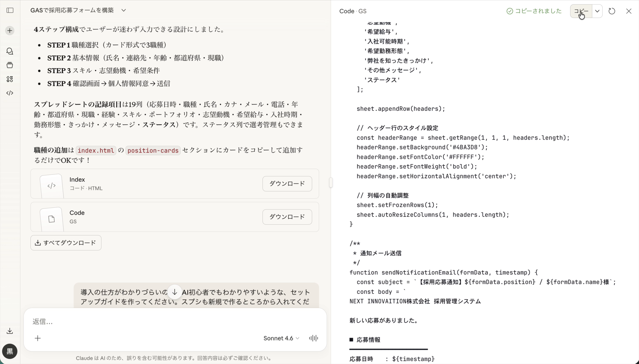639x364 pixels.
Task: Toggle the sidebar open/closed
Action: [x=10, y=11]
